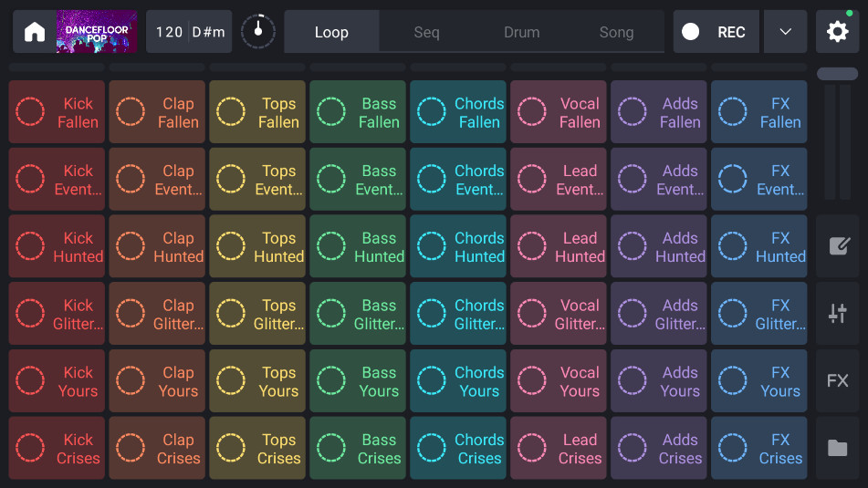This screenshot has width=868, height=488.
Task: Start the Bass Glitter loop pad
Action: tap(358, 314)
